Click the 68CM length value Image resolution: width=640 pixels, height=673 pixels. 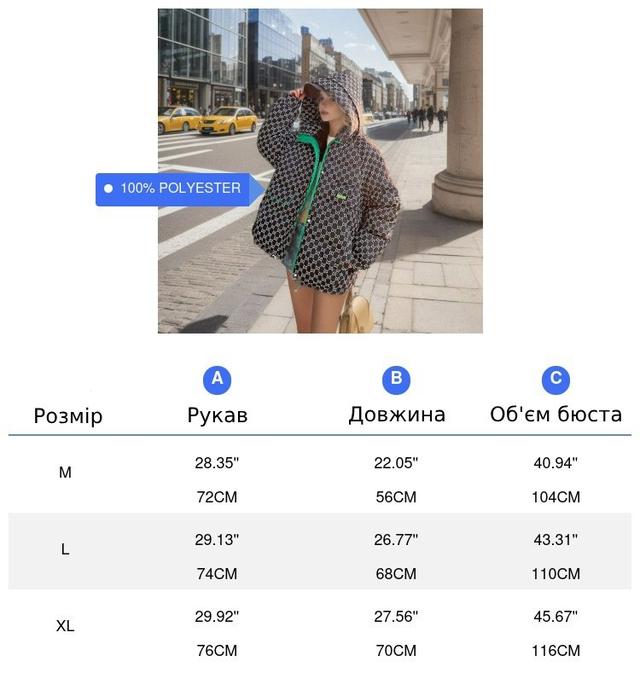(x=396, y=573)
